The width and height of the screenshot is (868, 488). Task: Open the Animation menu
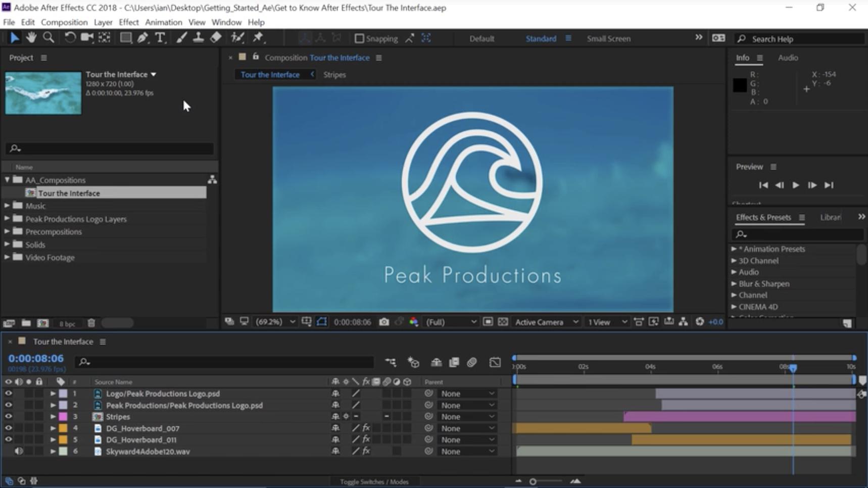coord(163,22)
